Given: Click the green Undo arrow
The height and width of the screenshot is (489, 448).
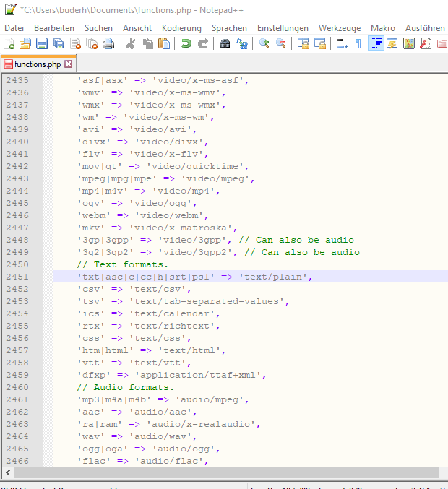Looking at the screenshot, I should tap(186, 43).
